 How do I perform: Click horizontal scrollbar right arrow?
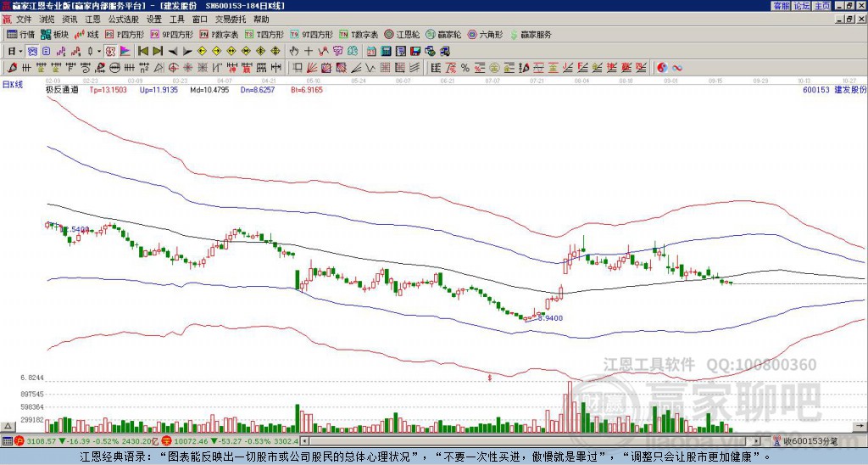(756, 441)
